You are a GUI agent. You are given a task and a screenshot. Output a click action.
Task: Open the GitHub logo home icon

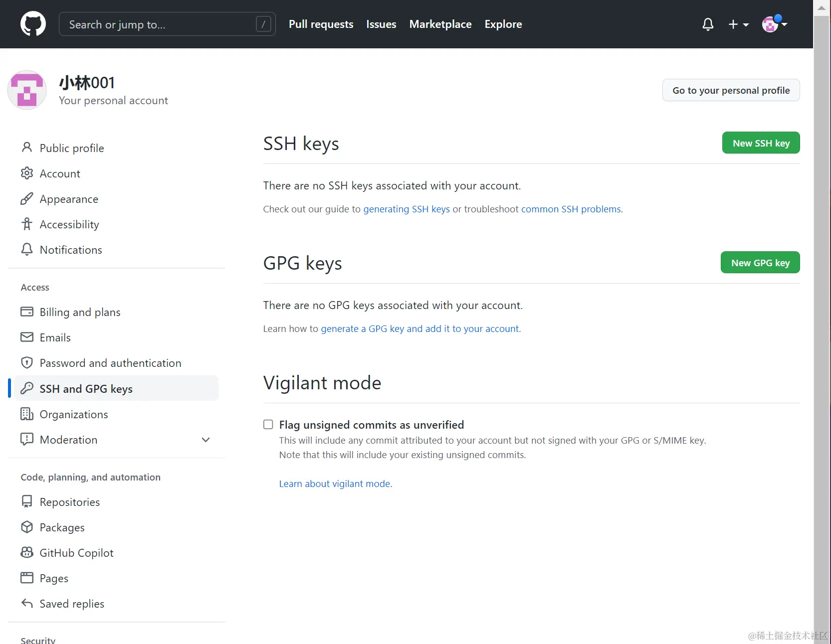[33, 24]
